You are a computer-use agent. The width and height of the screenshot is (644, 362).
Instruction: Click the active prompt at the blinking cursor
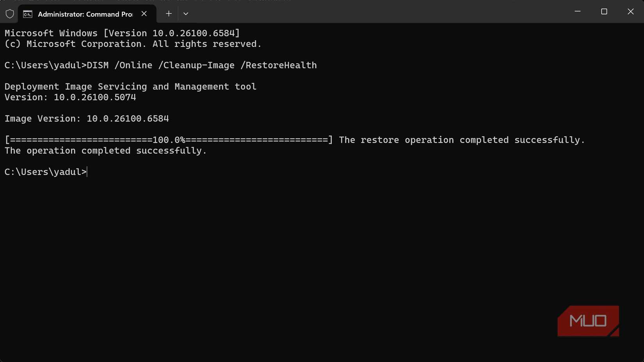click(87, 172)
